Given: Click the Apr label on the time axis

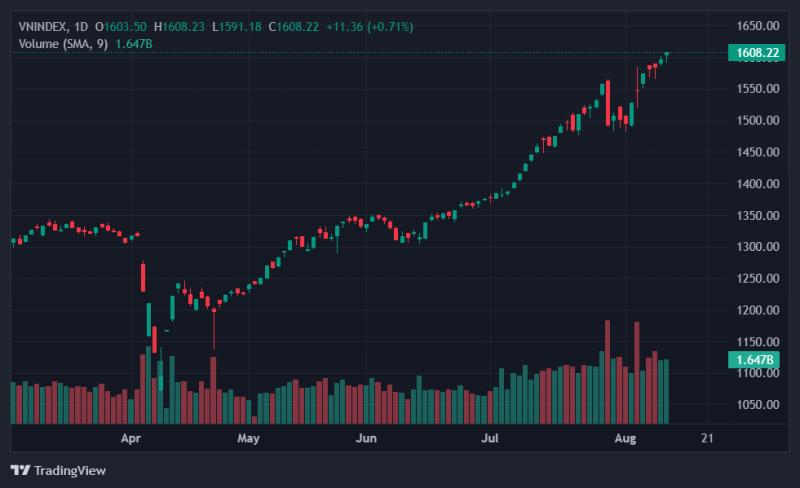Looking at the screenshot, I should pos(131,438).
